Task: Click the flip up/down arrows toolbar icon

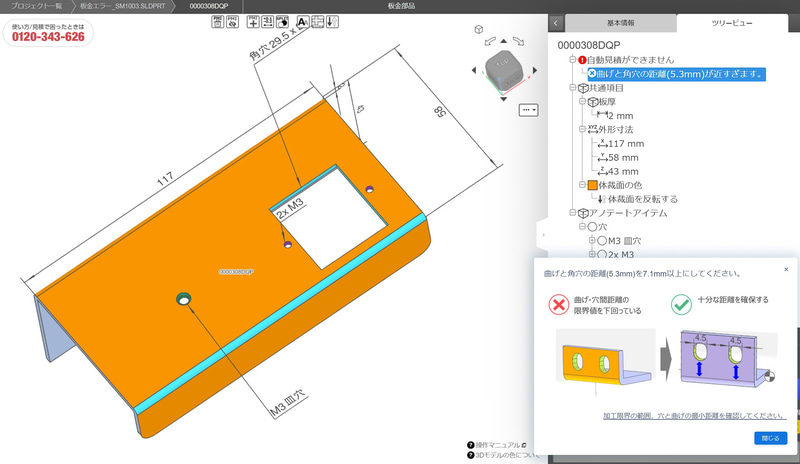Action: (x=333, y=21)
